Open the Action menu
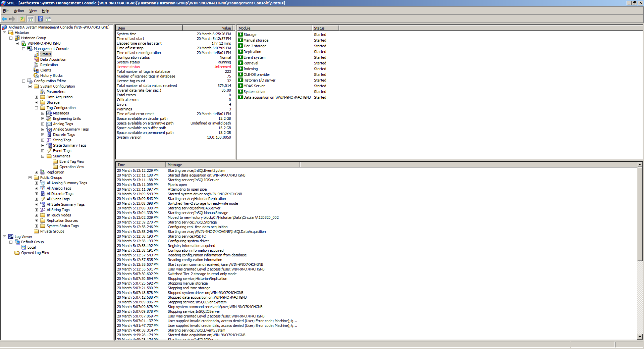 point(19,11)
